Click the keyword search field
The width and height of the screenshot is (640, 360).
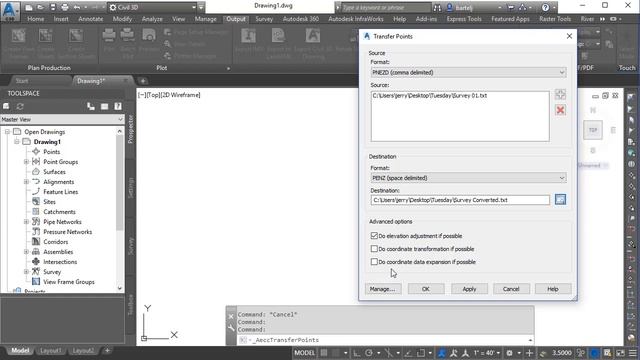coord(386,7)
